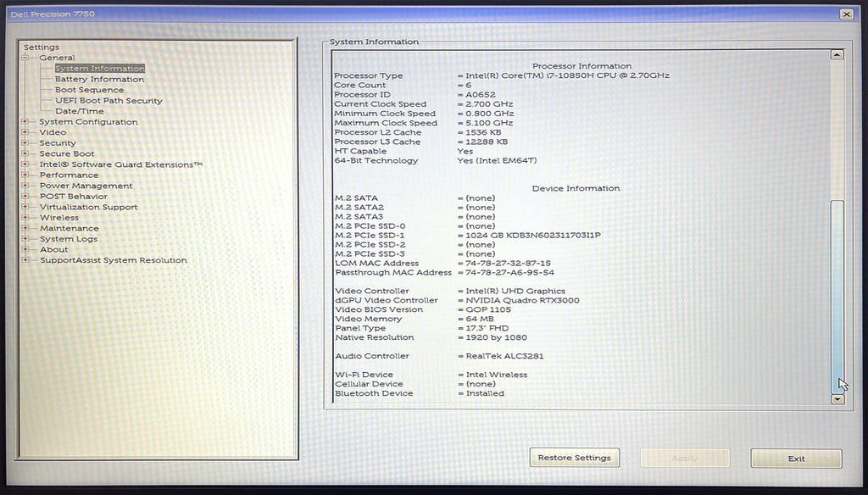Select the Maintenance label

69,228
